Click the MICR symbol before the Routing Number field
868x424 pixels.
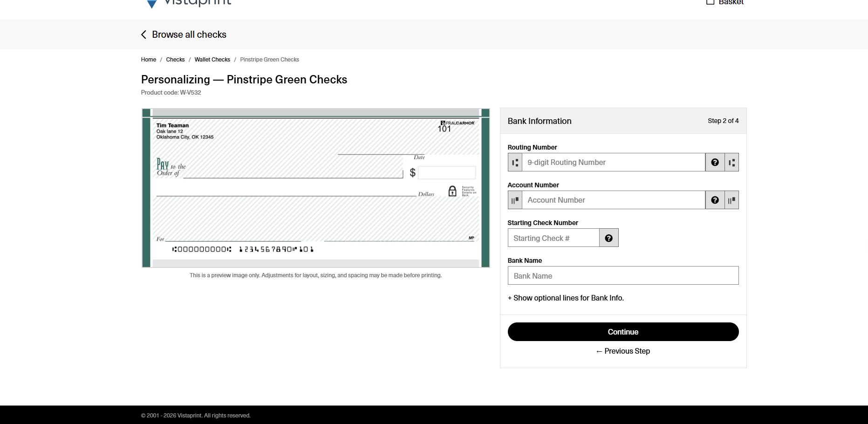tap(515, 162)
